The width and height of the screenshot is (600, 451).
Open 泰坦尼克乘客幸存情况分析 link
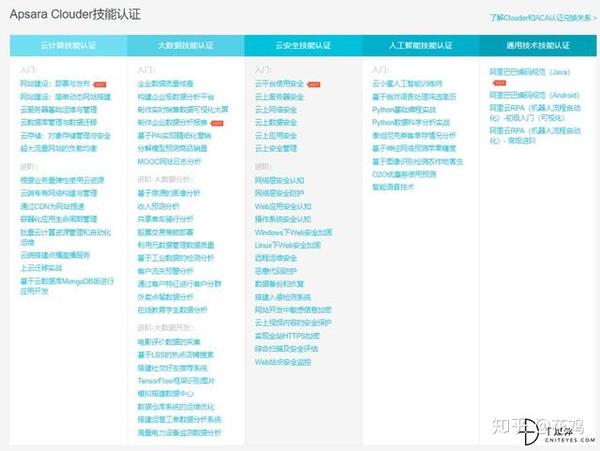pos(414,135)
